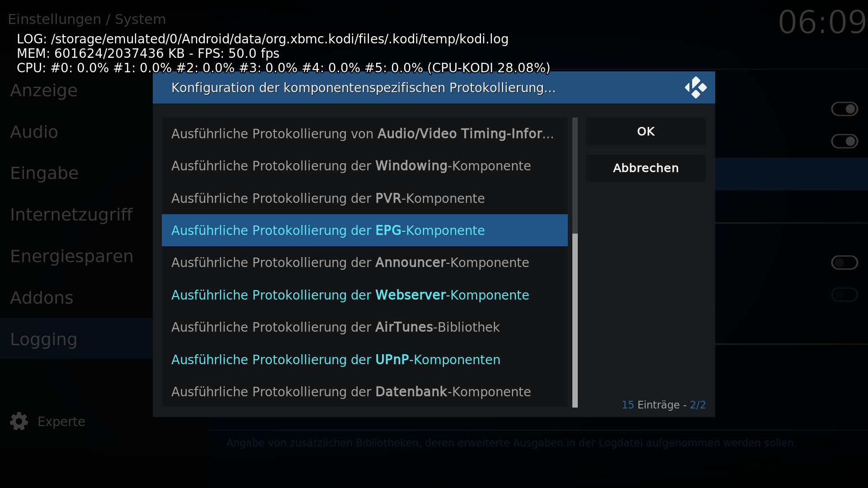This screenshot has width=868, height=488.
Task: Toggle the EPG-Komponente logging entry
Action: pos(365,230)
